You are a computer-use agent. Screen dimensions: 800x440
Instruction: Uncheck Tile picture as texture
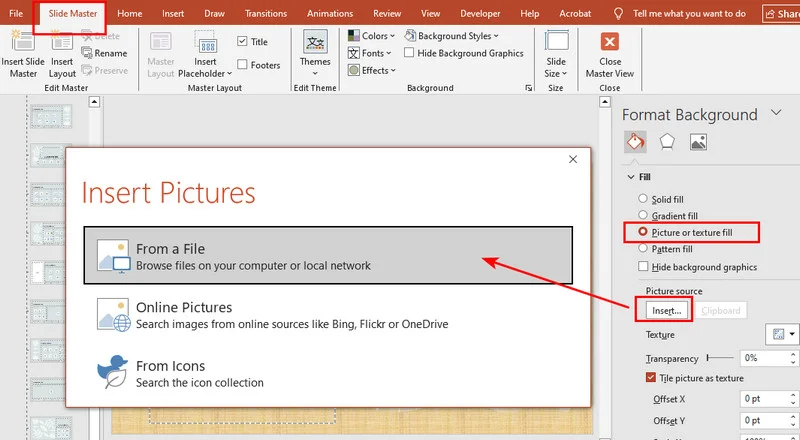(651, 378)
